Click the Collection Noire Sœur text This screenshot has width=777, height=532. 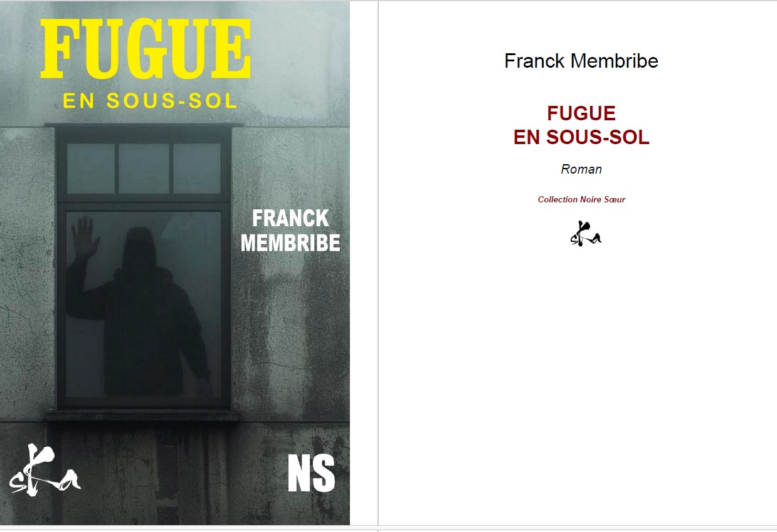[581, 200]
